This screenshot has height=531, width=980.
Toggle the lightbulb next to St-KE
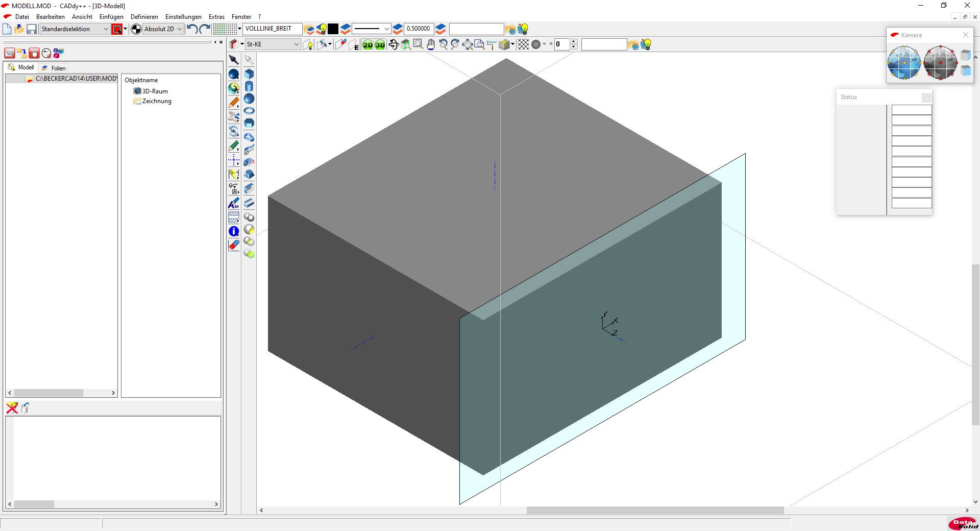coord(308,45)
